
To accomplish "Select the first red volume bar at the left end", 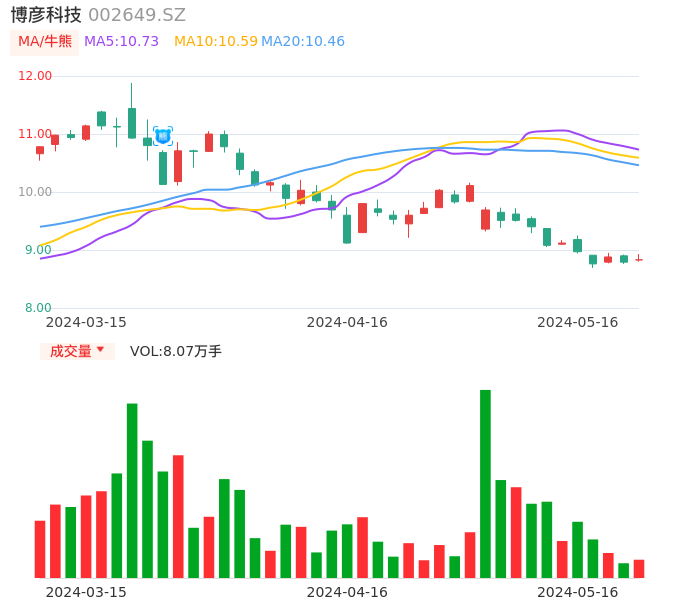I will click(x=40, y=549).
